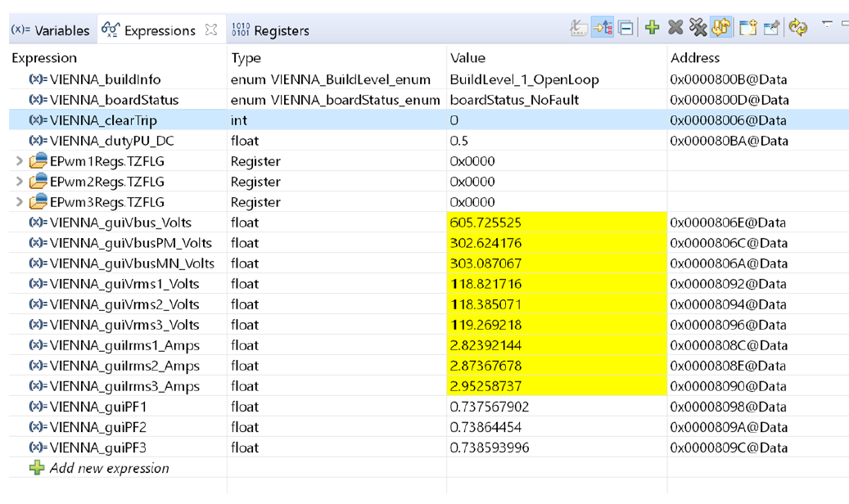
Task: Export the expressions list to a file
Action: (770, 28)
